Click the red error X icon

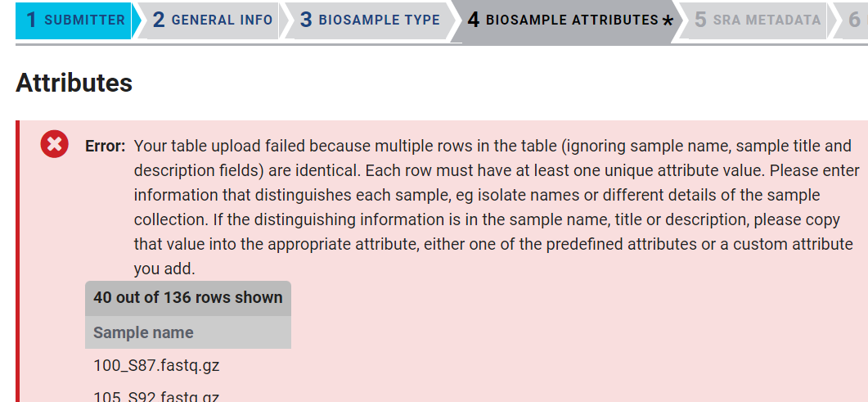coord(54,146)
